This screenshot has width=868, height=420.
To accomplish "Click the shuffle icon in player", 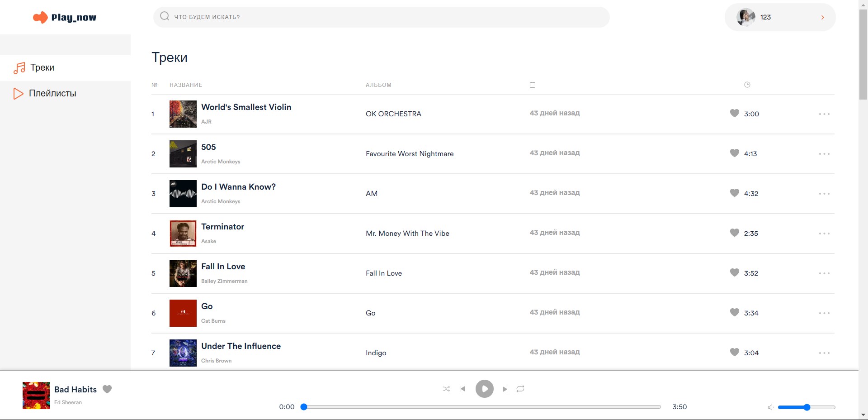I will click(x=446, y=389).
